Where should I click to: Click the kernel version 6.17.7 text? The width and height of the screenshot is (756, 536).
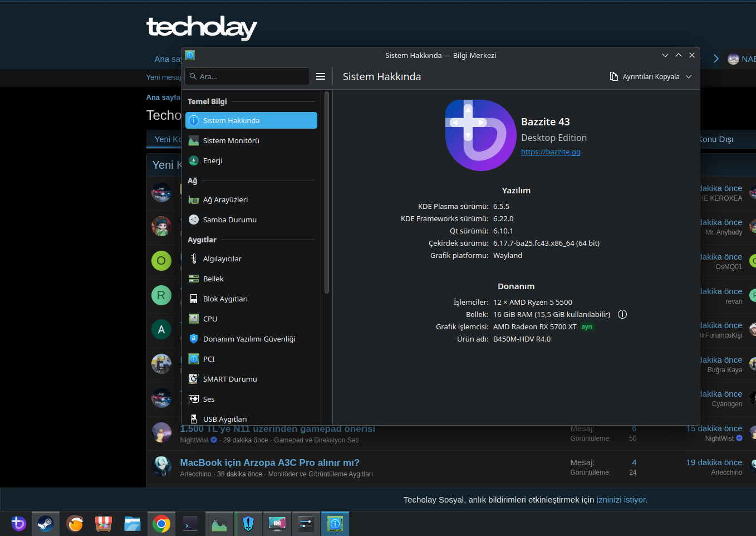pyautogui.click(x=546, y=243)
